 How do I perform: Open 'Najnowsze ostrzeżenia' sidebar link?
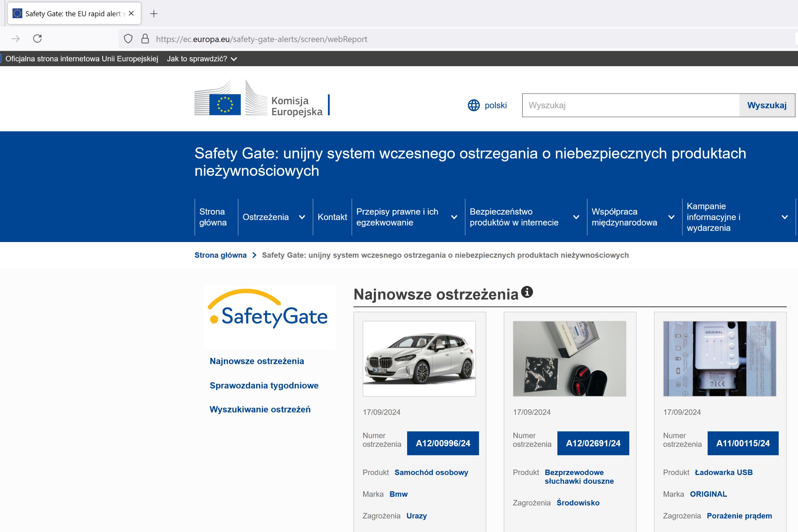(257, 361)
